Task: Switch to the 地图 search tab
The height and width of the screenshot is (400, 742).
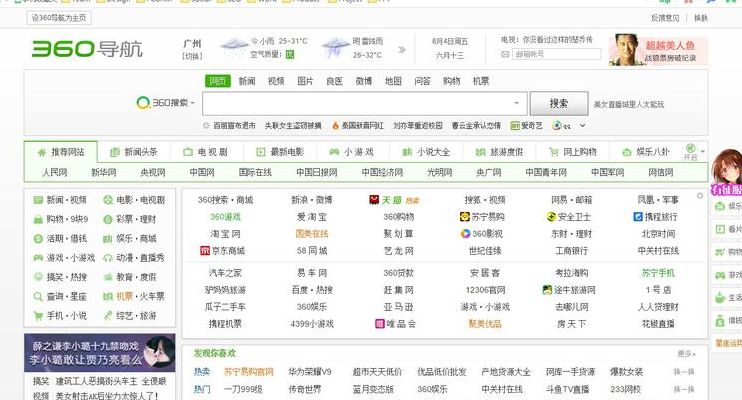Action: (x=393, y=81)
